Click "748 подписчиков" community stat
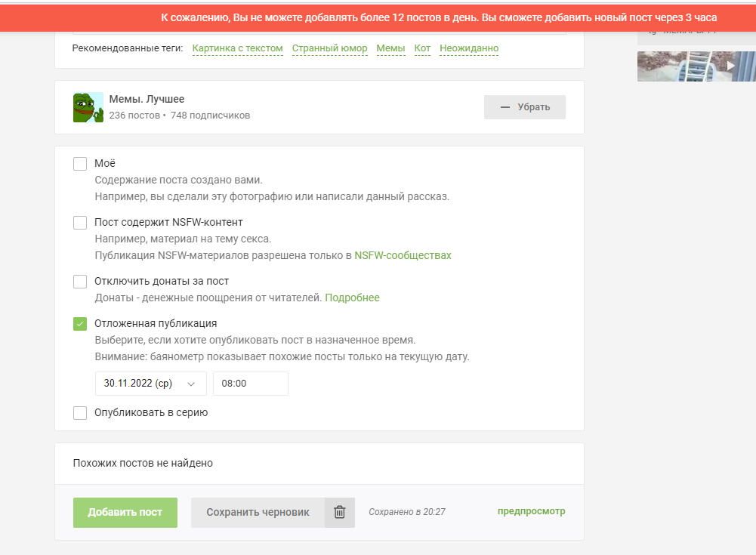Screen dimensions: 756x555 point(210,116)
